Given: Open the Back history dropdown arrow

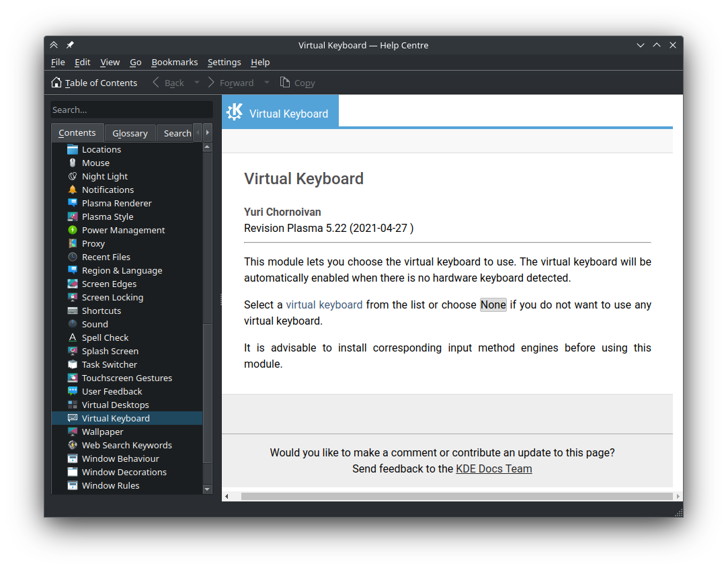Looking at the screenshot, I should click(196, 83).
